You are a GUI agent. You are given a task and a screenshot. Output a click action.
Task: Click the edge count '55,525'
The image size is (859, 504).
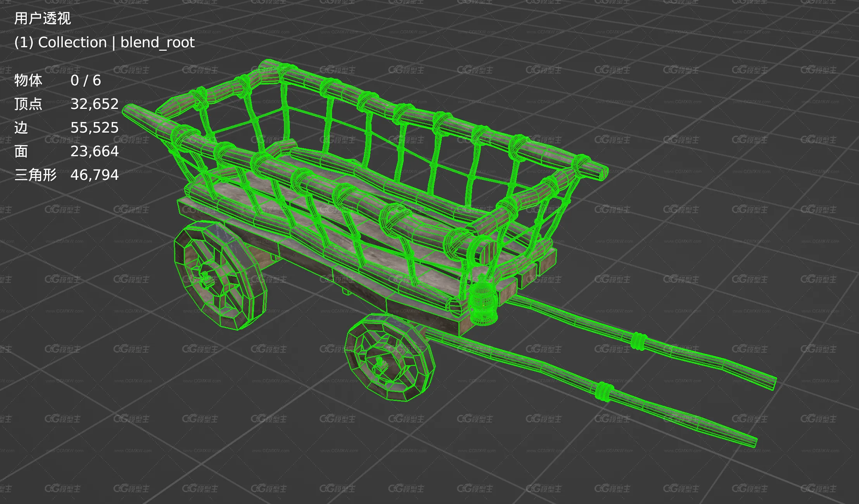pos(95,128)
